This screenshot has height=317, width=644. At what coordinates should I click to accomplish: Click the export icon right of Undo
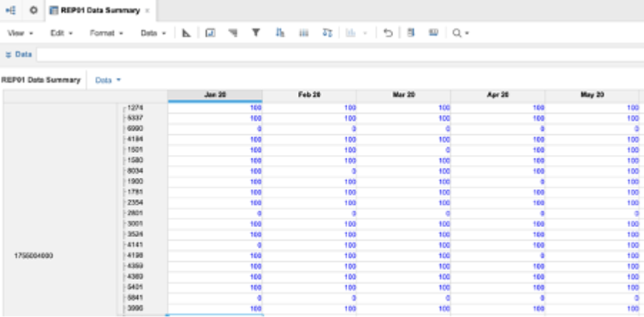click(x=410, y=33)
